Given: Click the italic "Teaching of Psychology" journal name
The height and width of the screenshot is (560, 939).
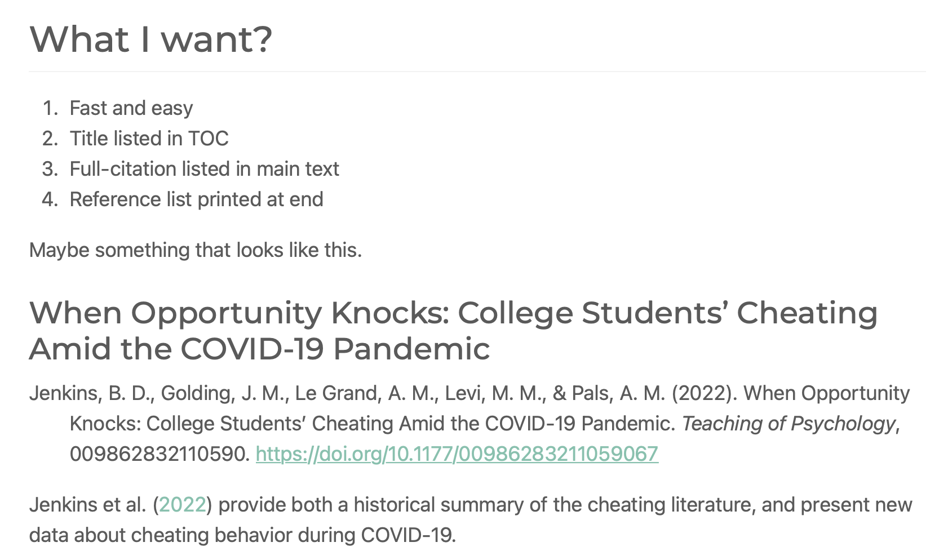Looking at the screenshot, I should 788,424.
